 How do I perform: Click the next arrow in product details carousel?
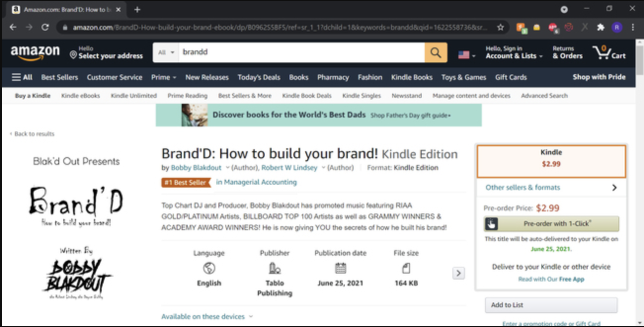coord(459,273)
